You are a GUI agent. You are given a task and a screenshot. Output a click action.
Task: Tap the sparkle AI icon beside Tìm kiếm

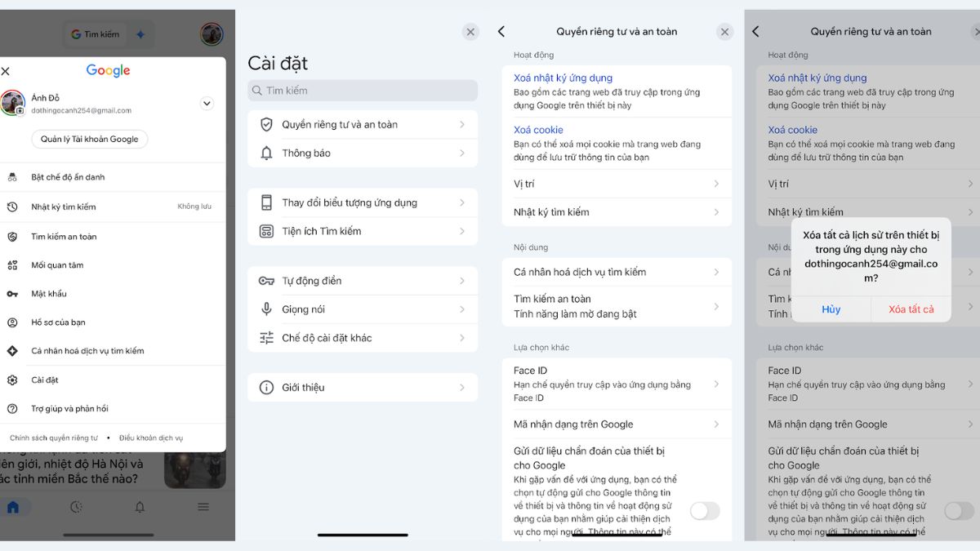pos(140,34)
